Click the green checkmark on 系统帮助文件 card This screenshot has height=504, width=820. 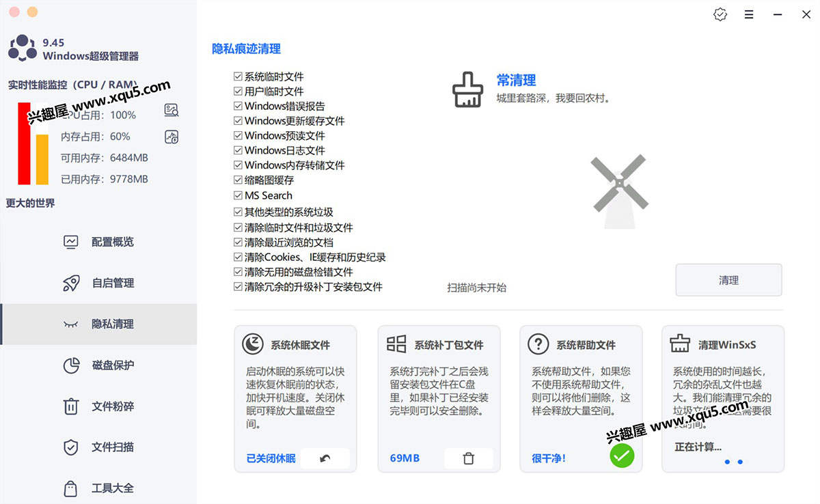click(622, 456)
